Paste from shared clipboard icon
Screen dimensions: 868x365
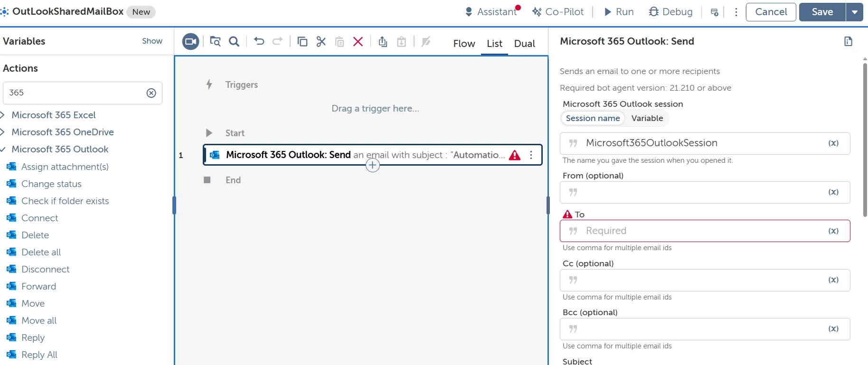click(401, 42)
